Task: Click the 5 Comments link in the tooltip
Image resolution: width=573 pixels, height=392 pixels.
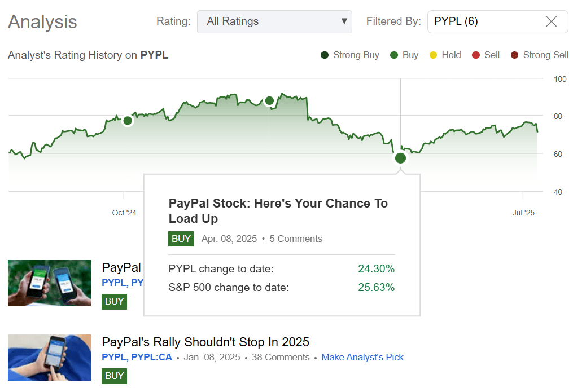Action: (296, 239)
